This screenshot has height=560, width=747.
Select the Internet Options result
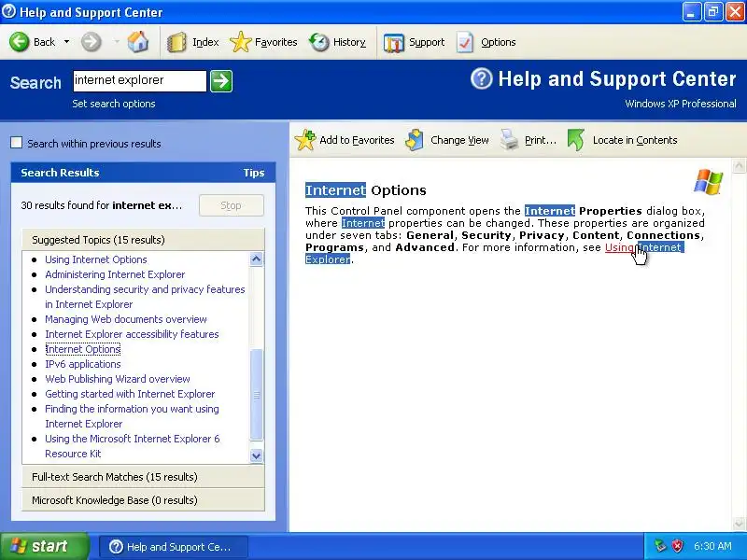coord(83,349)
